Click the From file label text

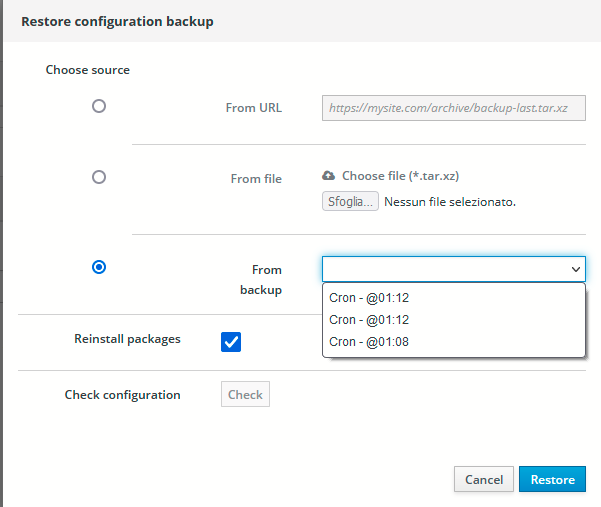click(256, 179)
